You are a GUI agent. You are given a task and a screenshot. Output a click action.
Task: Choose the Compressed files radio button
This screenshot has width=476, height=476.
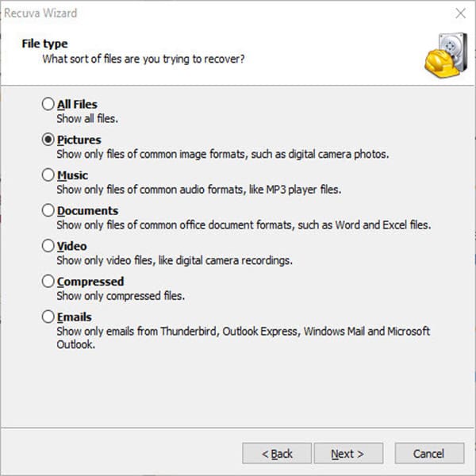pyautogui.click(x=48, y=282)
